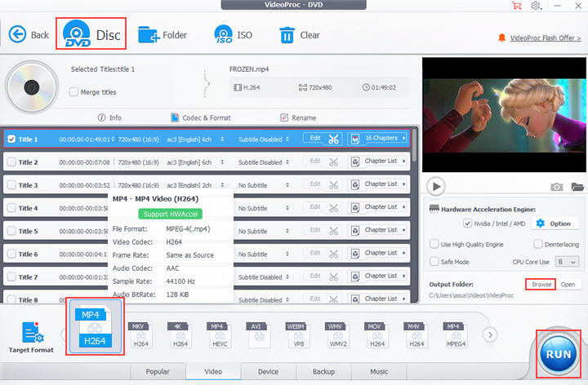Enable Use High Quality Engine
The width and height of the screenshot is (588, 385).
pyautogui.click(x=434, y=244)
